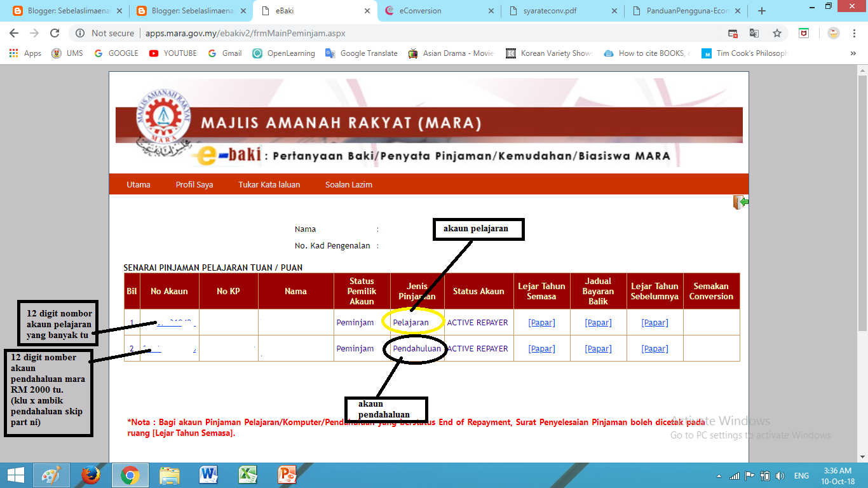
Task: Open the UMS bookmark
Action: (67, 53)
